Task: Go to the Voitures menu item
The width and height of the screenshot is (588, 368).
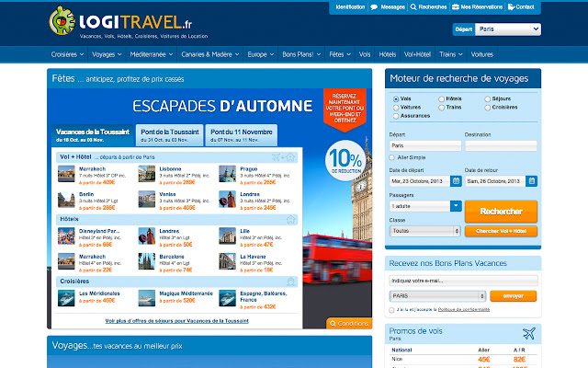Action: pos(481,54)
